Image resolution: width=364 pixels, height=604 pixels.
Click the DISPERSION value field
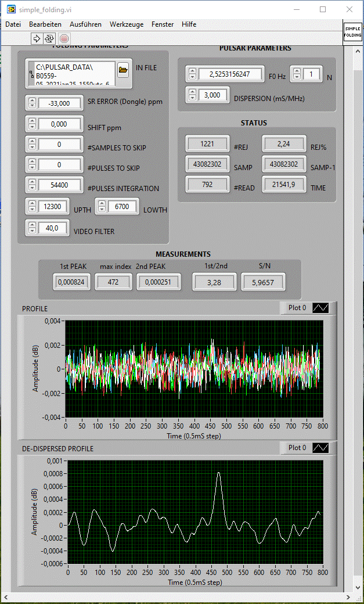[213, 95]
